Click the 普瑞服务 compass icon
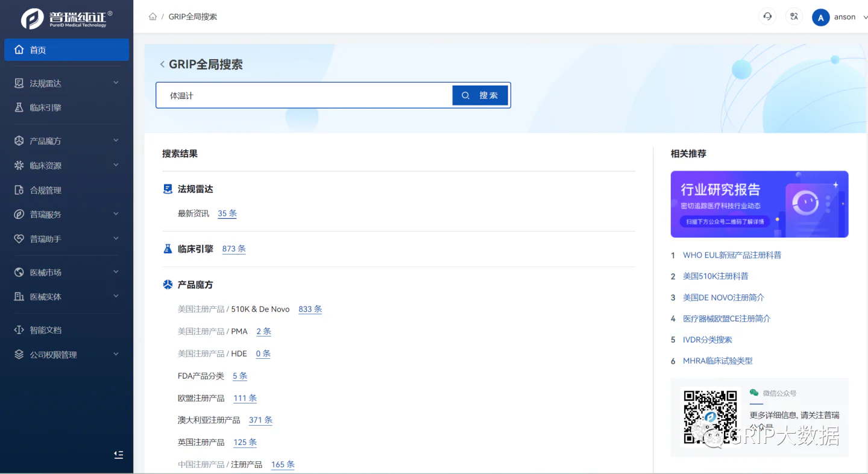868x474 pixels. 19,214
